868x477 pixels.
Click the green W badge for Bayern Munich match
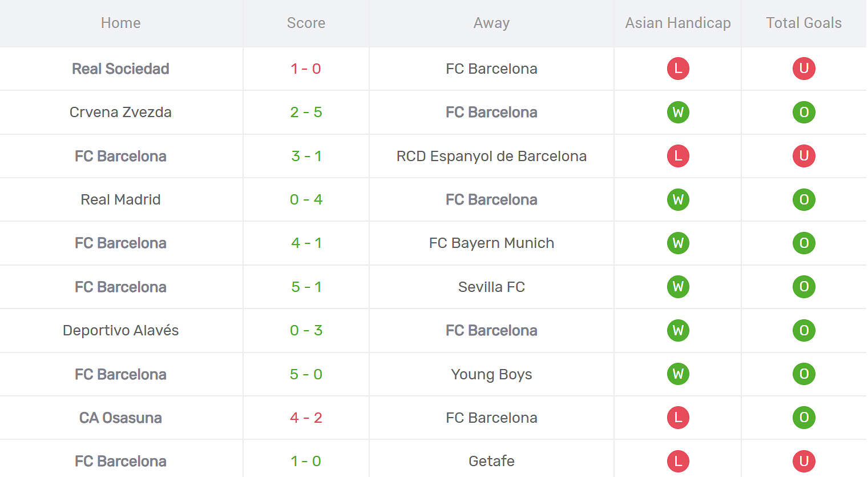coord(678,243)
